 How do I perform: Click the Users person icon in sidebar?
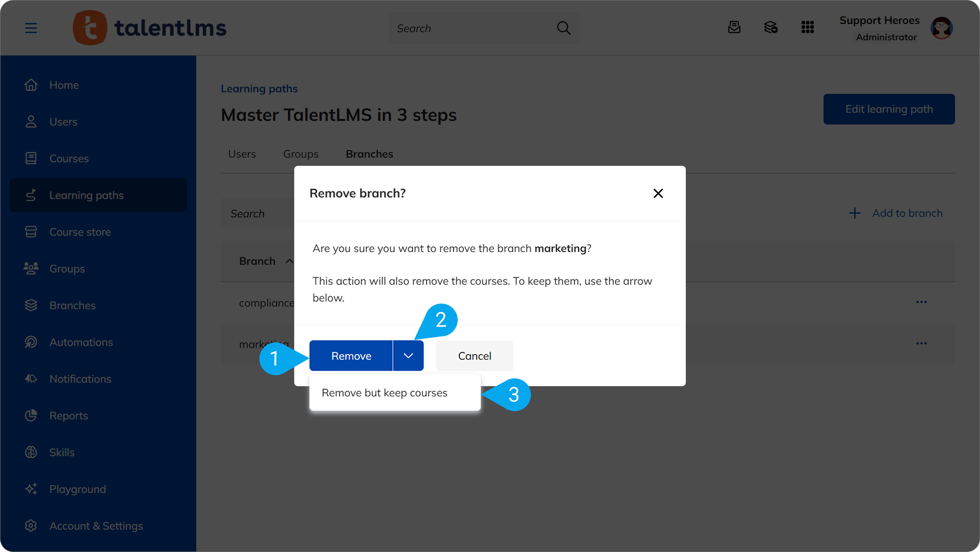coord(31,122)
